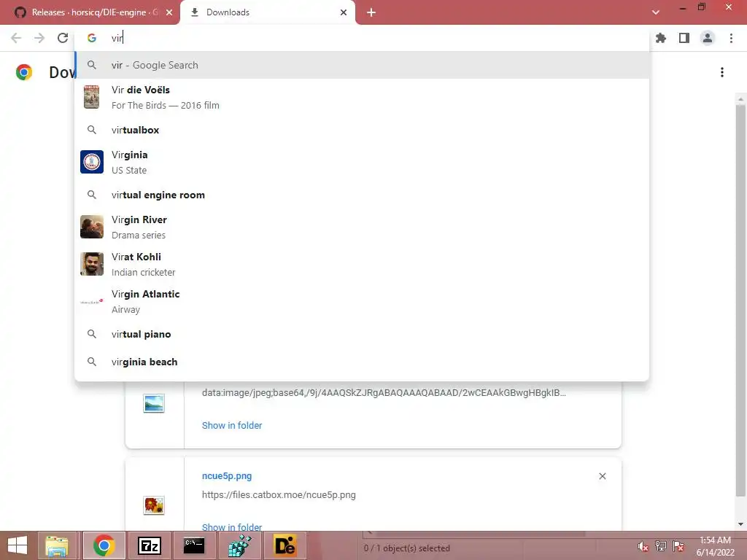Image resolution: width=747 pixels, height=560 pixels.
Task: Close the DIE-engine Releases tab
Action: (169, 12)
